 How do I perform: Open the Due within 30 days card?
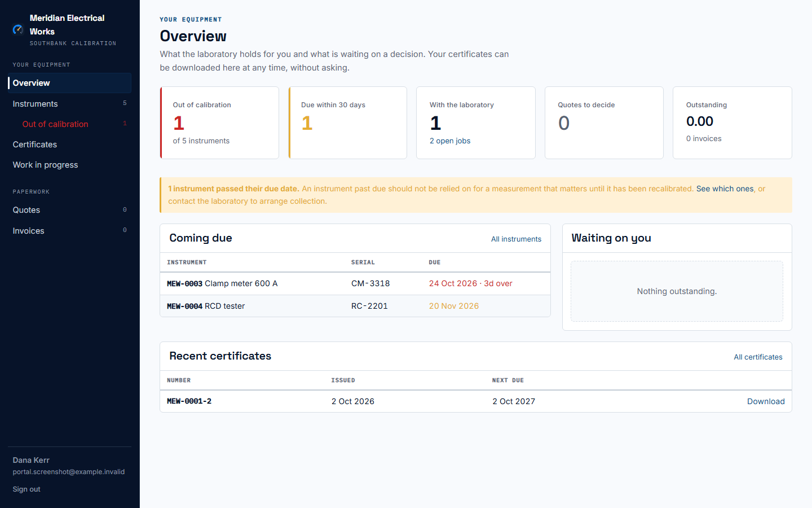click(347, 122)
